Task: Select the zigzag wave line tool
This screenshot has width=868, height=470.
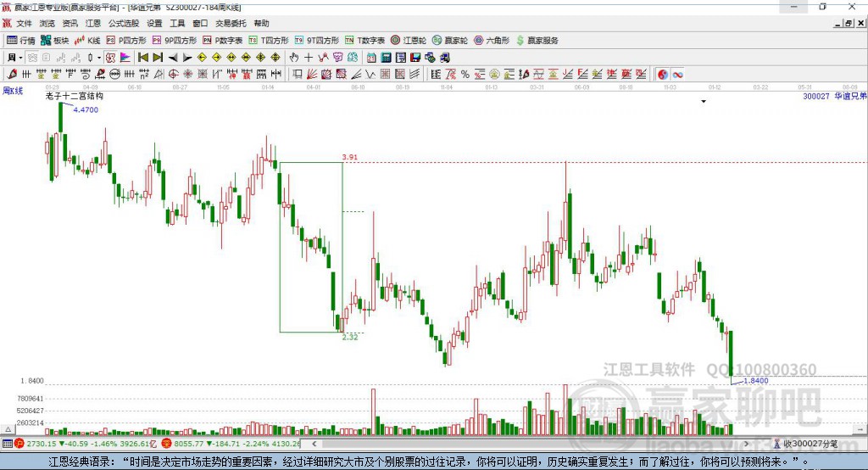Action: [370, 75]
